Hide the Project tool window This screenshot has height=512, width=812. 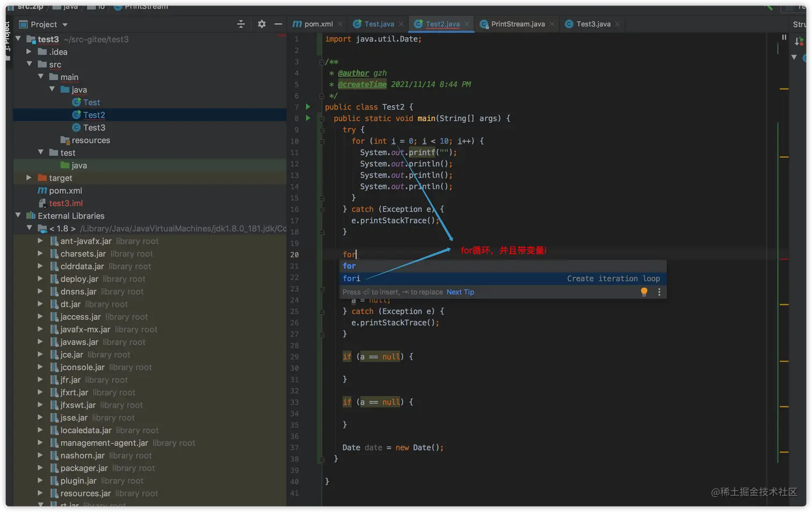tap(278, 24)
